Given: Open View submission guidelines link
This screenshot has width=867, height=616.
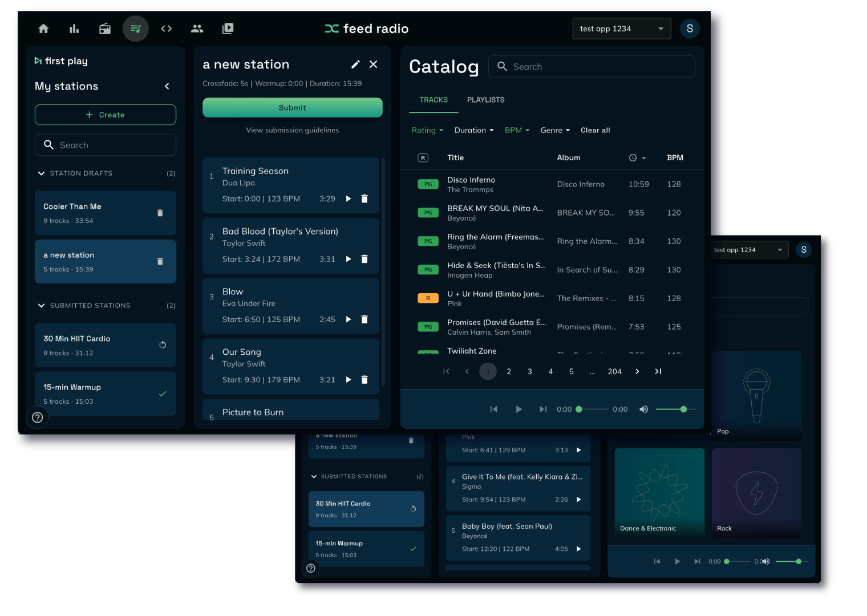Looking at the screenshot, I should [292, 130].
